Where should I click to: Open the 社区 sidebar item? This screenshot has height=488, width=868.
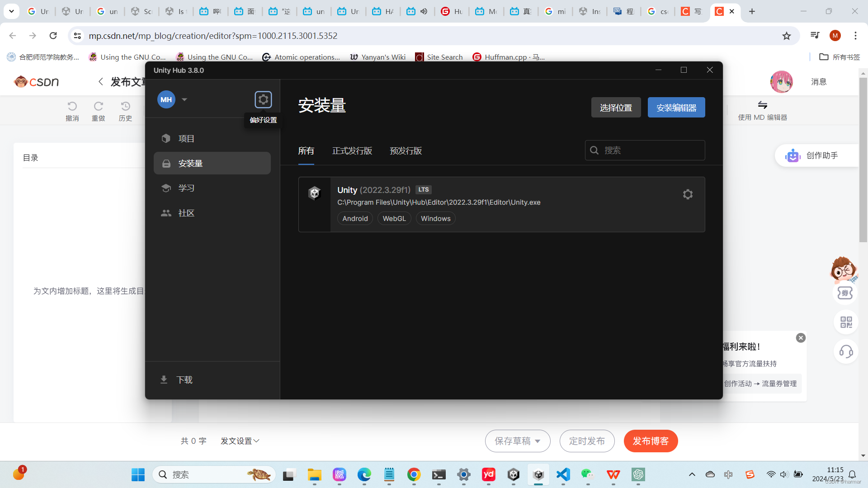point(212,213)
